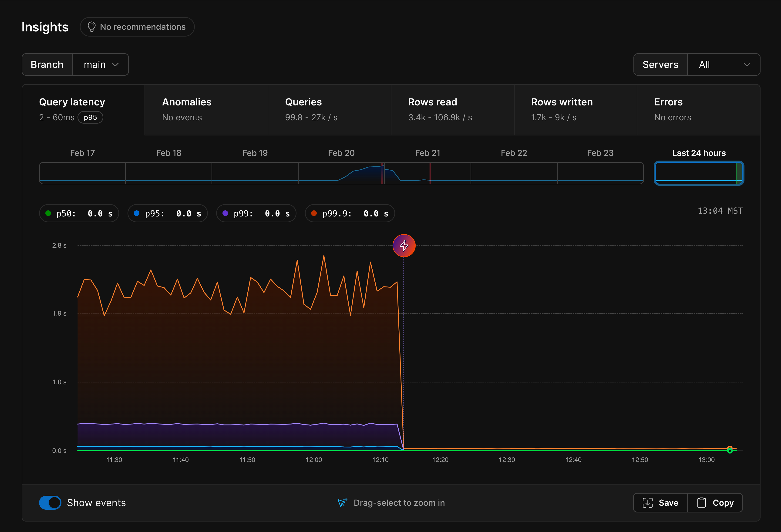Click the Last 24 hours time range selector
The height and width of the screenshot is (532, 781).
coord(699,173)
